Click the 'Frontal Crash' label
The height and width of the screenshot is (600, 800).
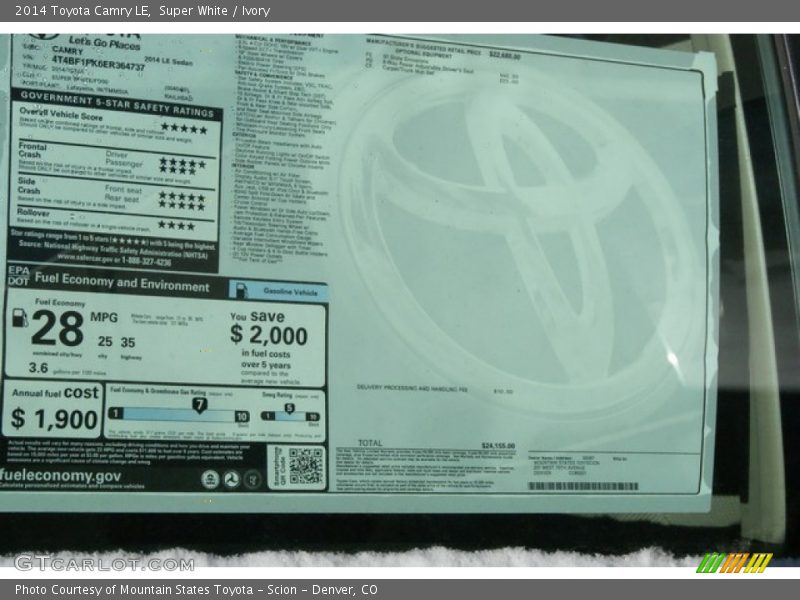(32, 150)
